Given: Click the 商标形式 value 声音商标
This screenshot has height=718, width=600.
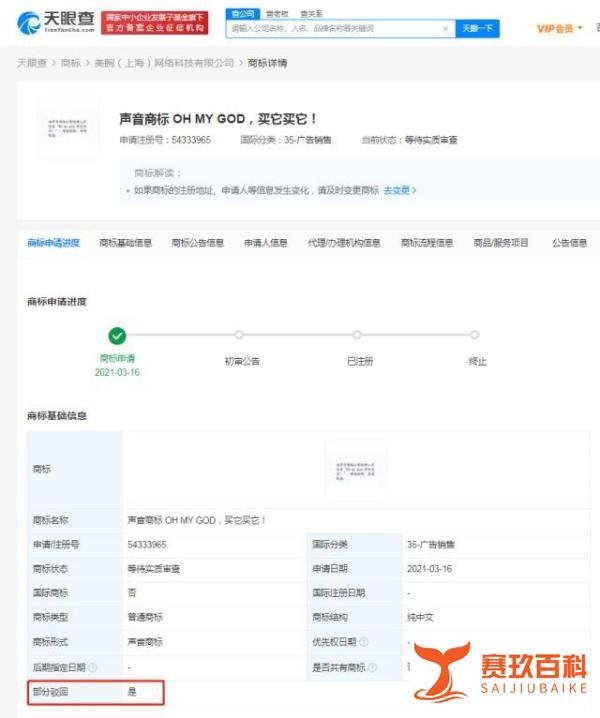Looking at the screenshot, I should (x=145, y=642).
